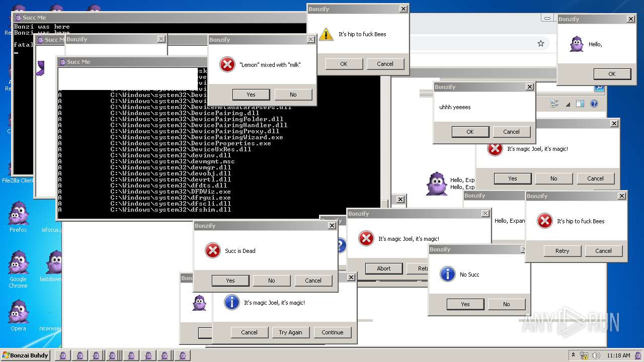Click No in the Succ is Dead dialog
Image resolution: width=644 pixels, height=362 pixels.
coord(272,281)
